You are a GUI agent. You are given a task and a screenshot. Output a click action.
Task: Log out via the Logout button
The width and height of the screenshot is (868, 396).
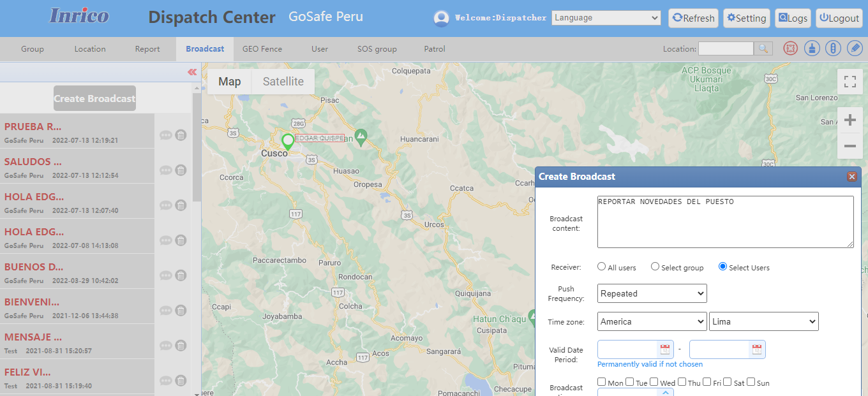coord(839,18)
